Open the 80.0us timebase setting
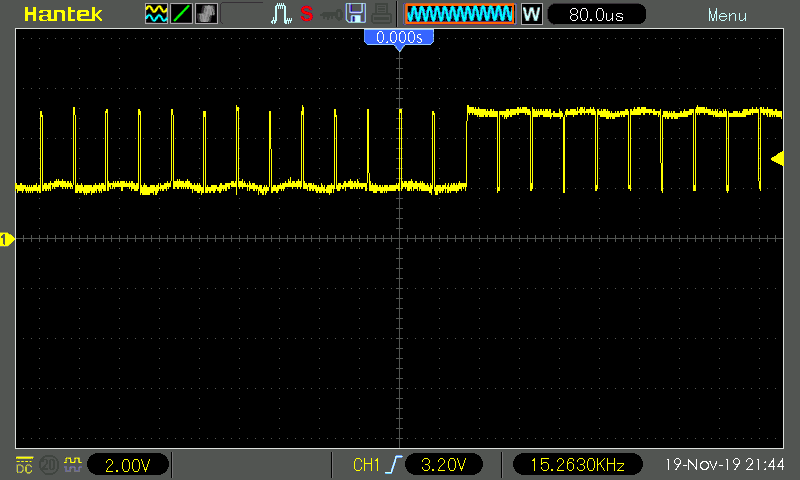800x480 pixels. coord(596,15)
